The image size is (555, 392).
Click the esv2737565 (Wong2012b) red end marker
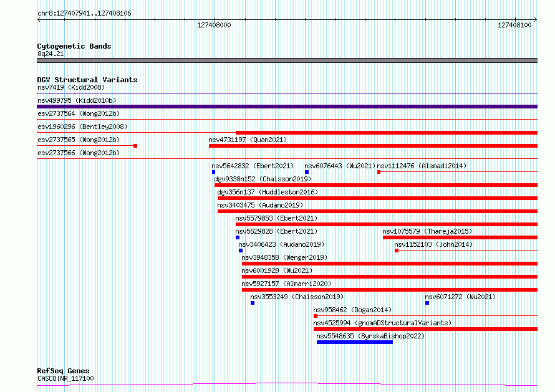135,146
